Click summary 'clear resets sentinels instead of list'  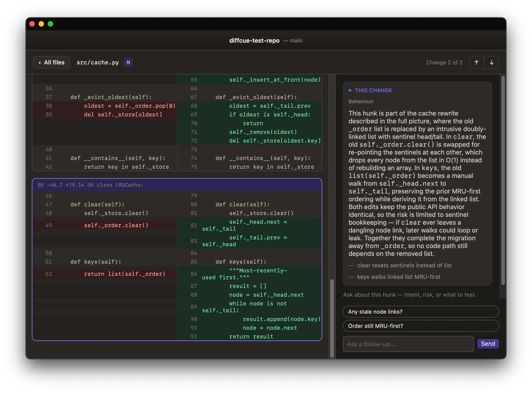pos(404,265)
